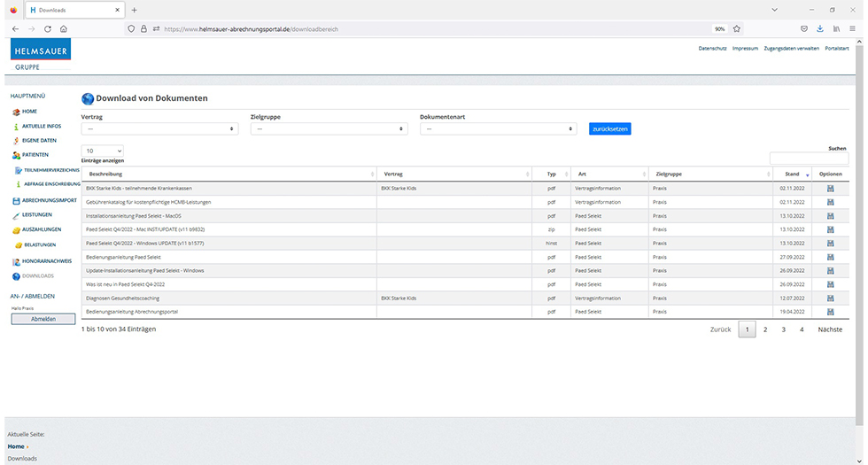Open the Vertrag filter dropdown
This screenshot has height=465, width=868.
point(159,129)
